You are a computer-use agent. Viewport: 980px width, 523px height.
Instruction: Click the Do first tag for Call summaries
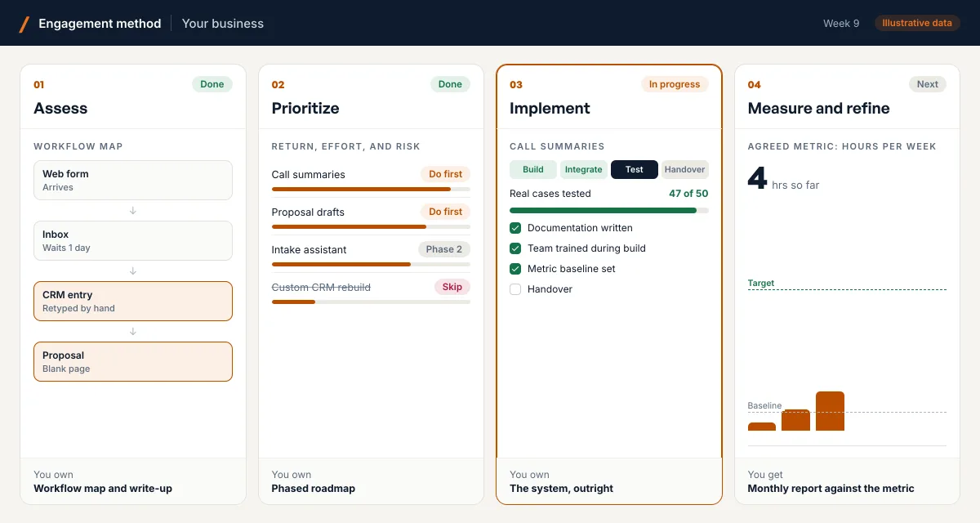click(446, 174)
